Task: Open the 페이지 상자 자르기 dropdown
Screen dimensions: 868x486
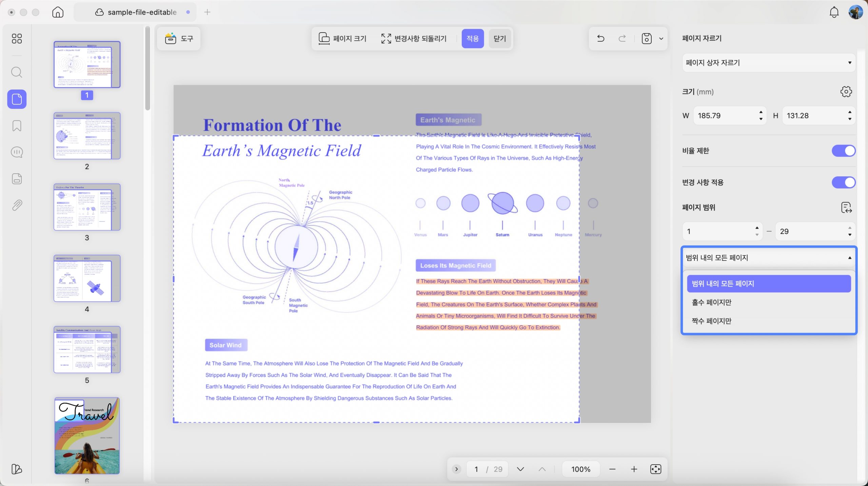Action: pyautogui.click(x=769, y=63)
